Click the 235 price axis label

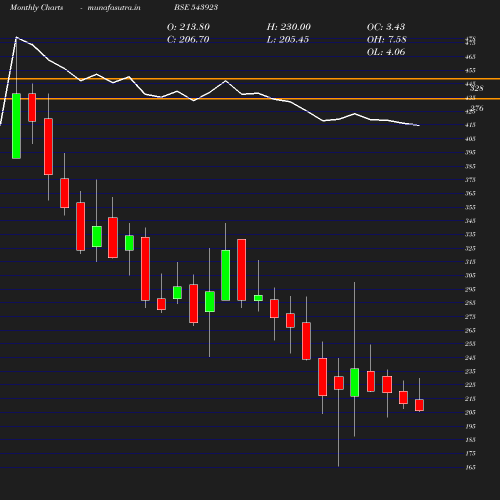pyautogui.click(x=470, y=371)
